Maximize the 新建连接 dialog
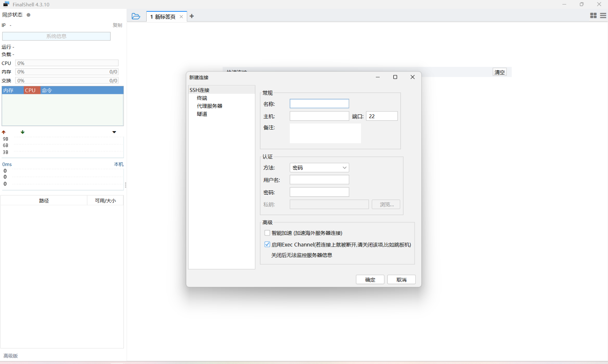Screen dimensions: 608x364 (395, 77)
